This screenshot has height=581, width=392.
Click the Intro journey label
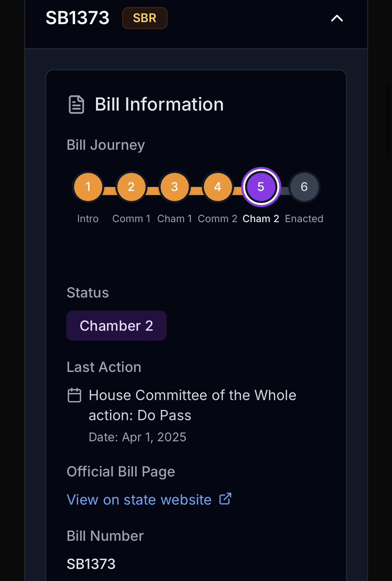tap(88, 219)
